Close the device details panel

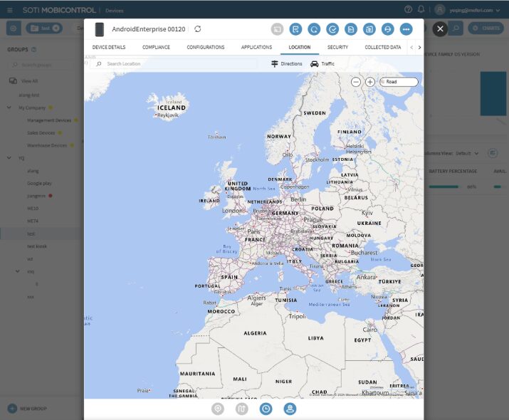click(x=440, y=29)
